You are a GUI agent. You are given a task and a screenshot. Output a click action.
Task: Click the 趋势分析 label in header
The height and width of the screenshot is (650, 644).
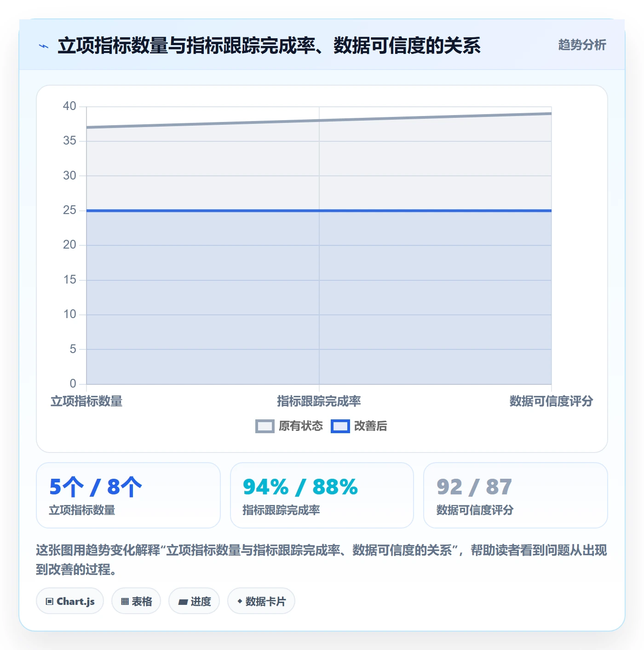pyautogui.click(x=582, y=45)
